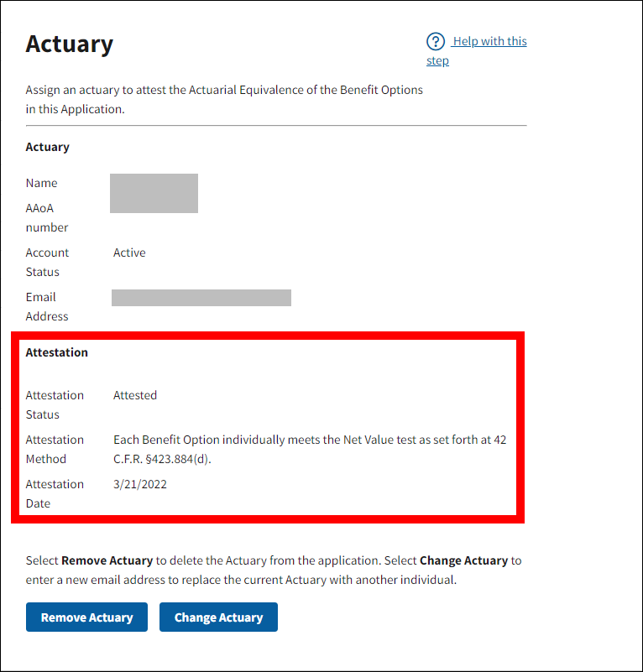Viewport: 643px width, 672px height.
Task: Click the question mark help icon
Action: pyautogui.click(x=435, y=42)
